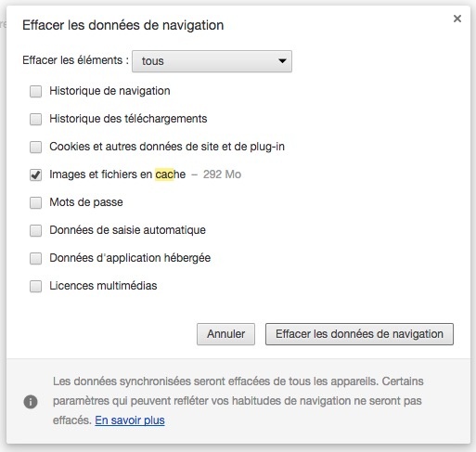
Task: Tick Données d'application hébergée checkbox
Action: 35,258
